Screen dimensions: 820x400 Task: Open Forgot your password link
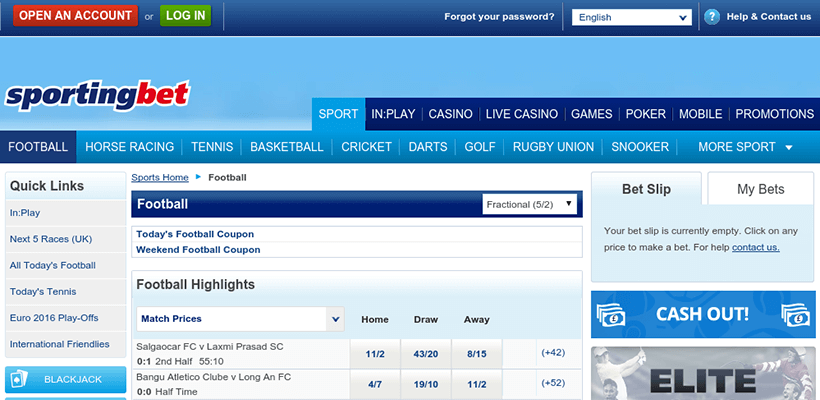click(499, 17)
